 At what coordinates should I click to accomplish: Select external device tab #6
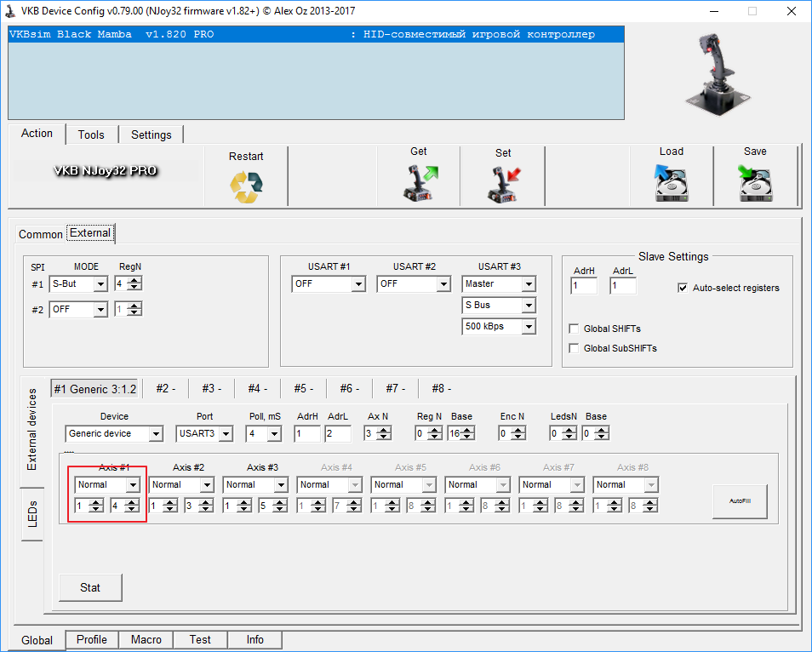click(x=350, y=388)
